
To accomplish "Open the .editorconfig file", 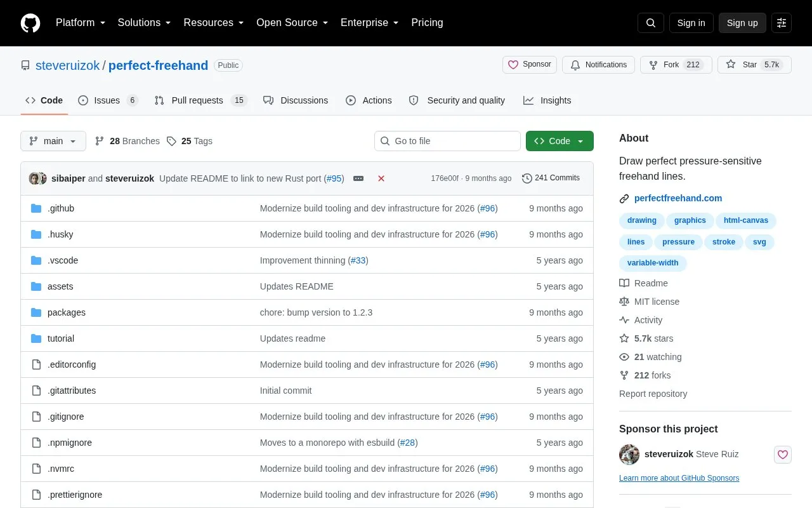I will point(72,364).
